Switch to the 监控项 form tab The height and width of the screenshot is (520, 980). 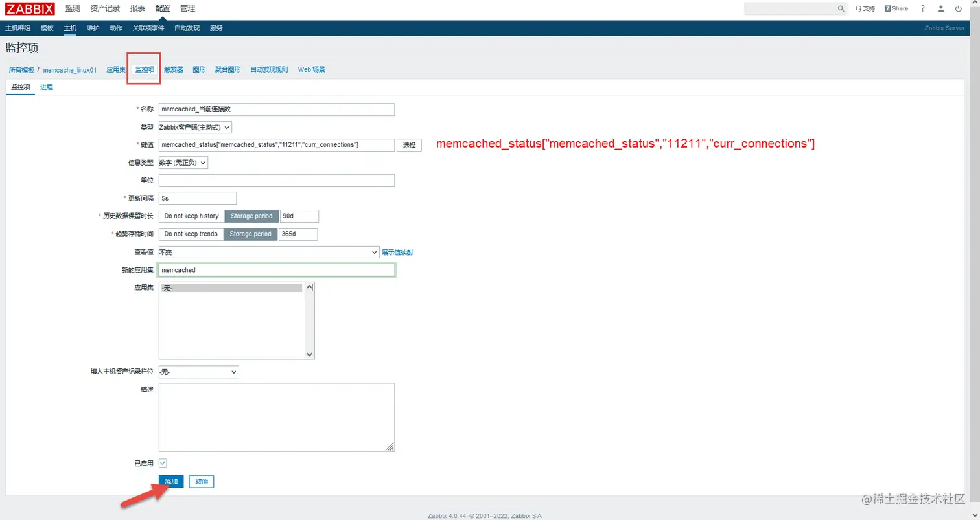[21, 87]
